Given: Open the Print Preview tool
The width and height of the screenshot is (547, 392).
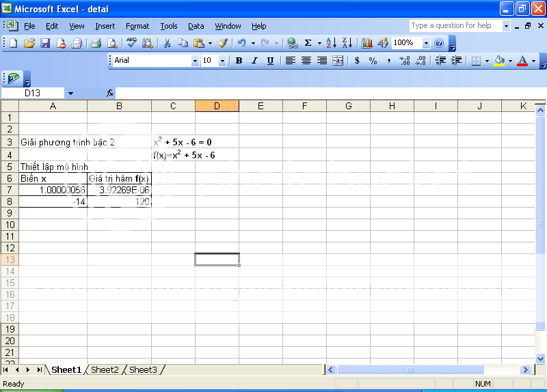Looking at the screenshot, I should point(111,43).
